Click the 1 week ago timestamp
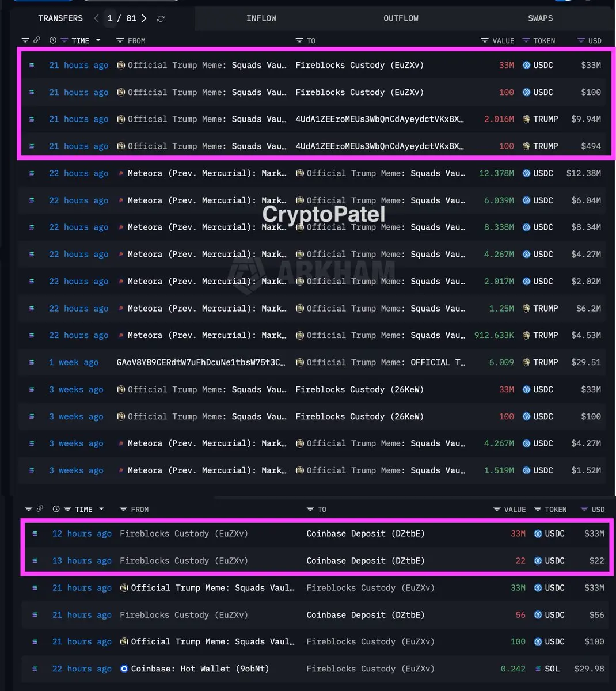This screenshot has width=616, height=691. pyautogui.click(x=74, y=362)
